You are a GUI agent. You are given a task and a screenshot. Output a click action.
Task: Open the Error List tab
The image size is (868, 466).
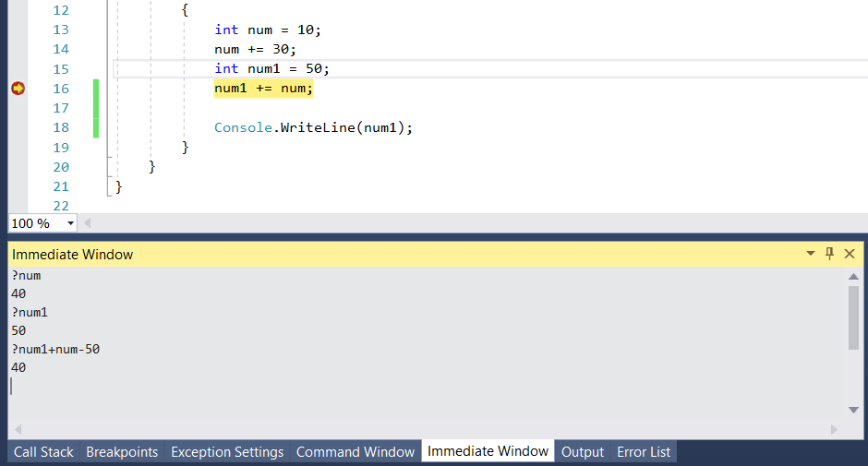(x=644, y=451)
